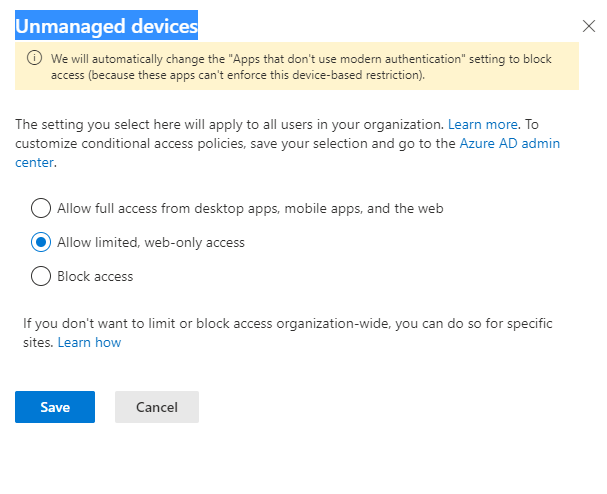
Task: Choose the limited, web-only access radio button
Action: tap(41, 242)
